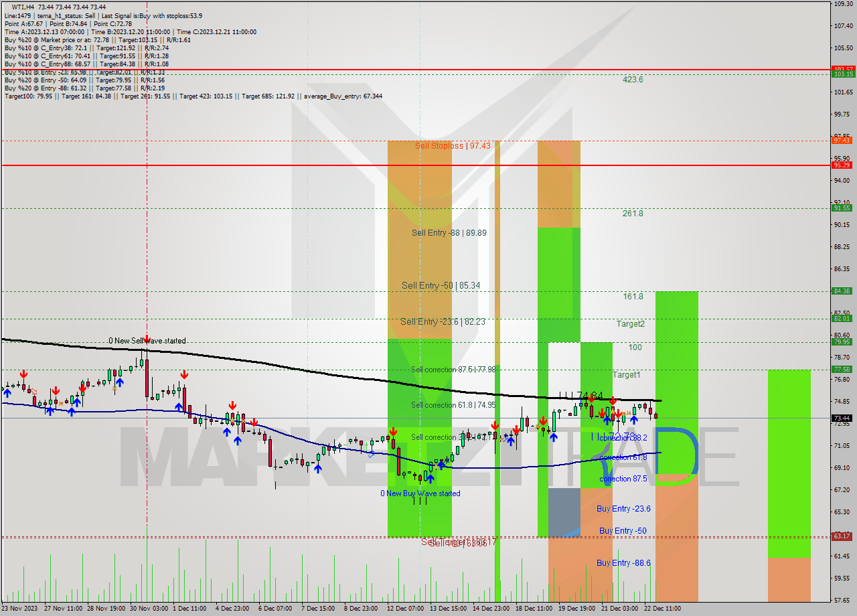The image size is (857, 616).
Task: Click the '6 Dec 07:00' time label
Action: [277, 609]
